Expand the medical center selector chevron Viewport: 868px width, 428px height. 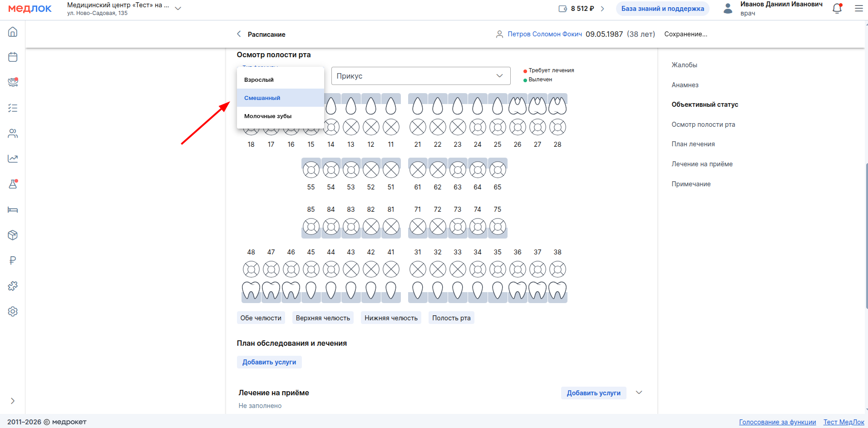click(178, 9)
